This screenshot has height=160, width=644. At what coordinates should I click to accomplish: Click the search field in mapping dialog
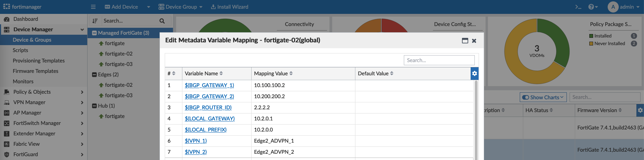pyautogui.click(x=439, y=60)
